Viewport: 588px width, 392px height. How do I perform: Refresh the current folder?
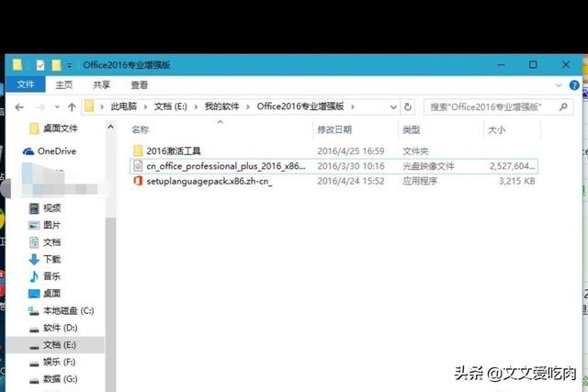click(408, 107)
